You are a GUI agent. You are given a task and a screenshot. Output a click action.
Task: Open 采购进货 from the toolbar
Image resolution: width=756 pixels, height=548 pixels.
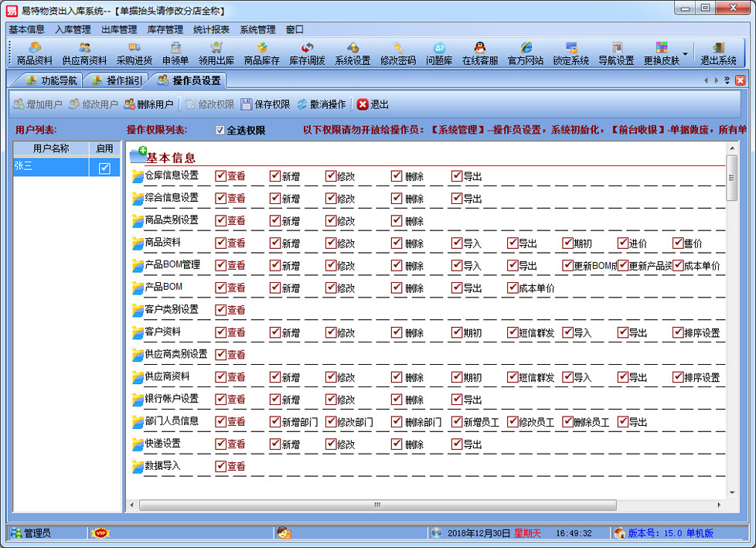[134, 53]
